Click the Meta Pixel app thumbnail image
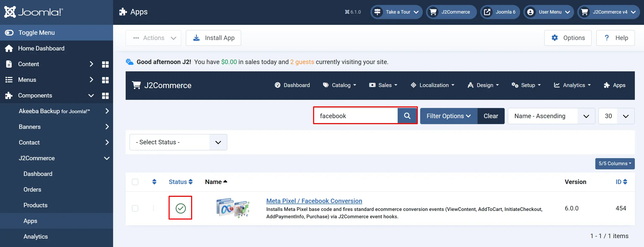The height and width of the screenshot is (247, 644). pyautogui.click(x=233, y=208)
